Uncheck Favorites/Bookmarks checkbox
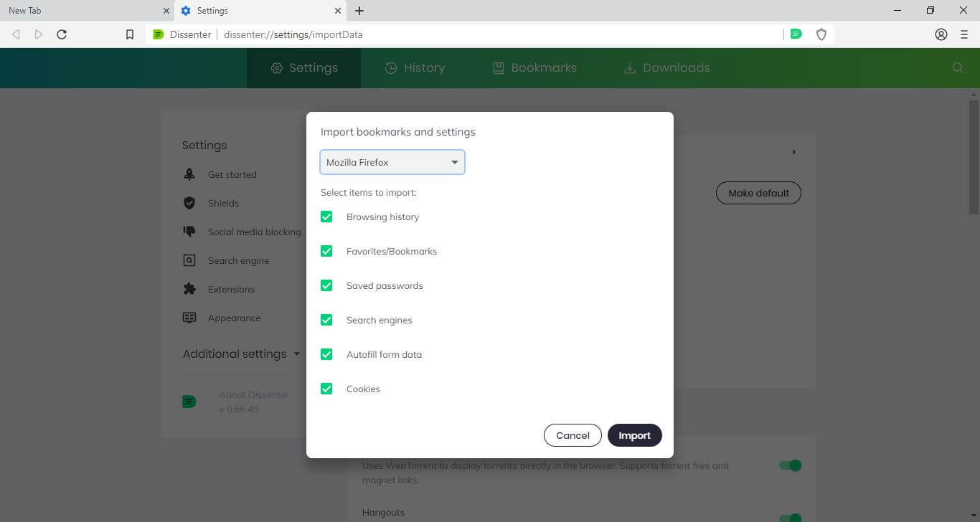980x522 pixels. (x=326, y=251)
